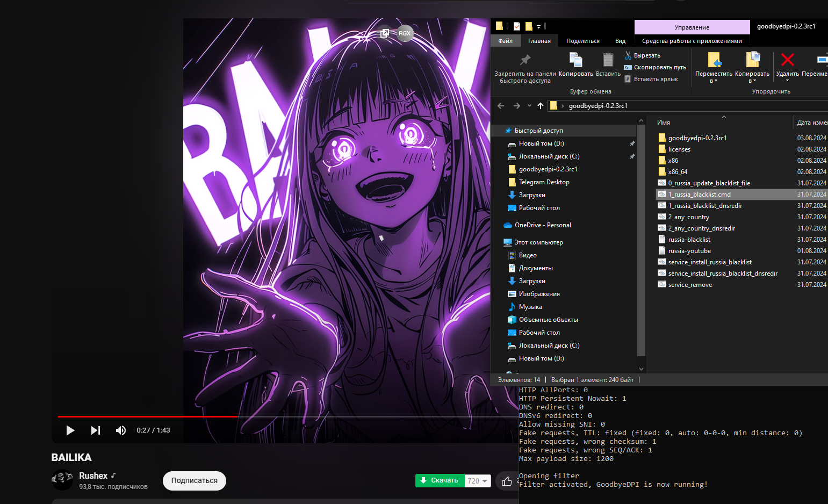
Task: Switch to the Главная ribbon tab
Action: 539,41
